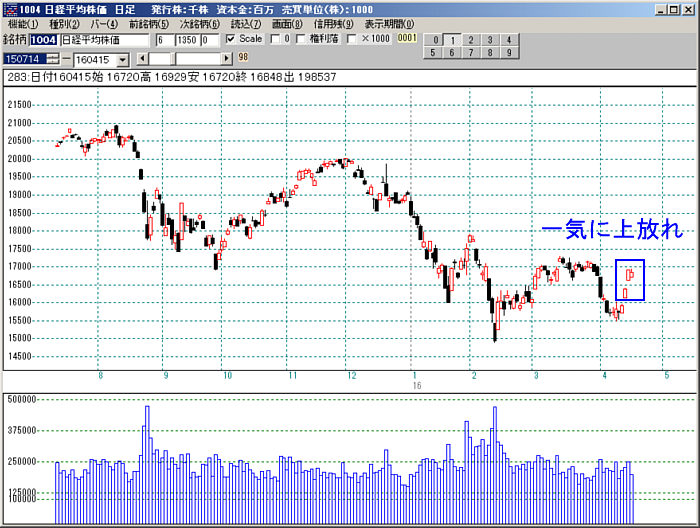Viewport: 700px width, 528px height.
Task: Click the scrollbar left arrow button
Action: (142, 59)
